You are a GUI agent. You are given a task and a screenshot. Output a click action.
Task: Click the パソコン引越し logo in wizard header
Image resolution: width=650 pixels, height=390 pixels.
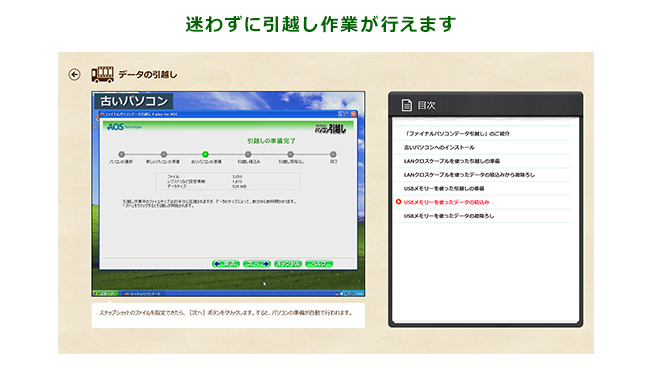[330, 128]
